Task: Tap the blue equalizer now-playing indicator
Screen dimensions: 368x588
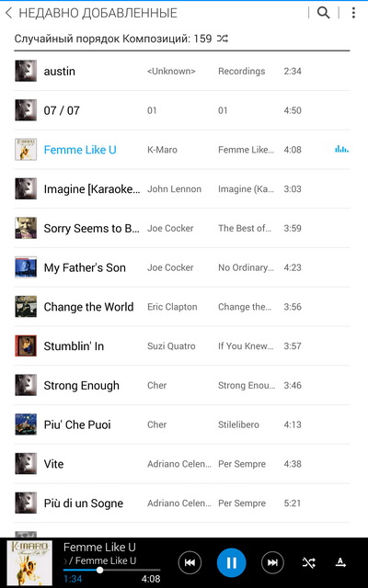Action: [x=341, y=150]
